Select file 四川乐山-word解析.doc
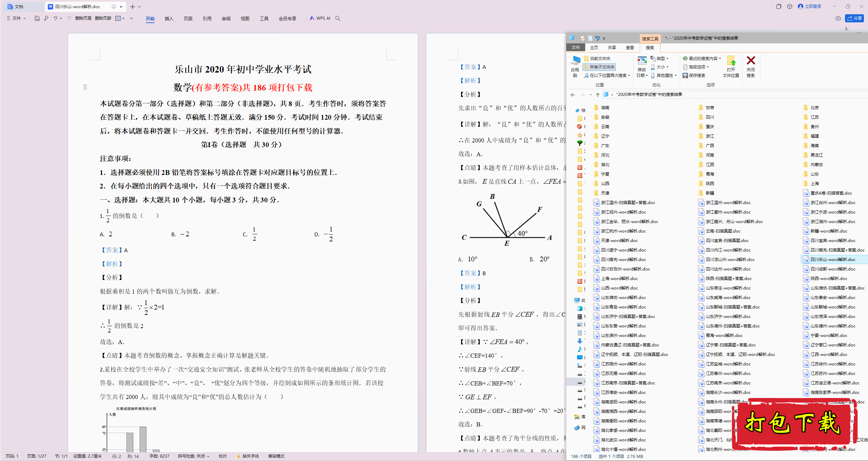 pos(833,259)
